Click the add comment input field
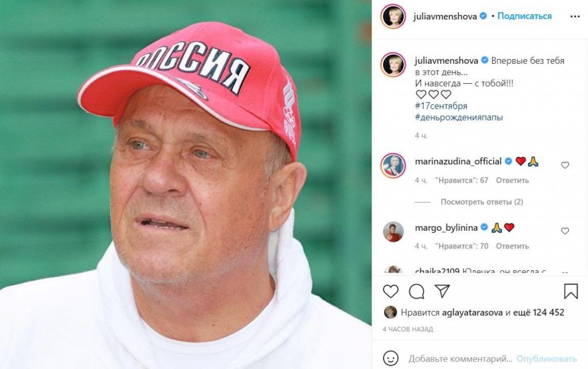 pyautogui.click(x=460, y=359)
